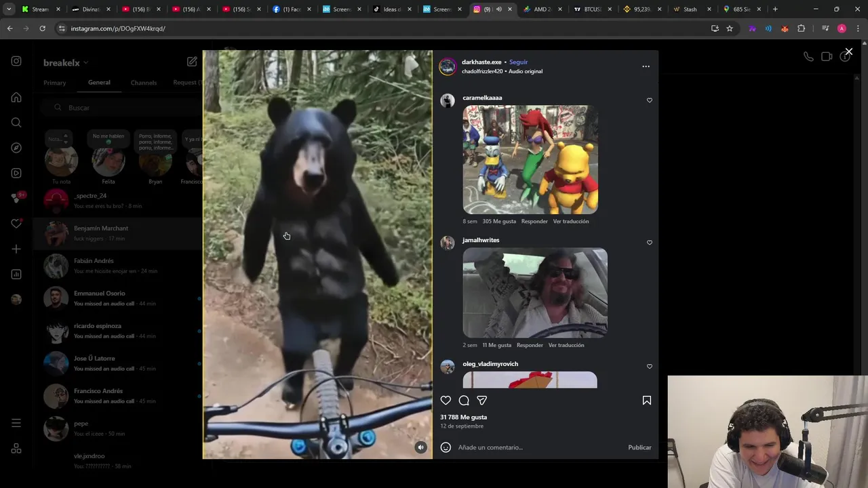Viewport: 868px width, 488px height.
Task: Open the comment bubble icon under the post
Action: pos(464,401)
